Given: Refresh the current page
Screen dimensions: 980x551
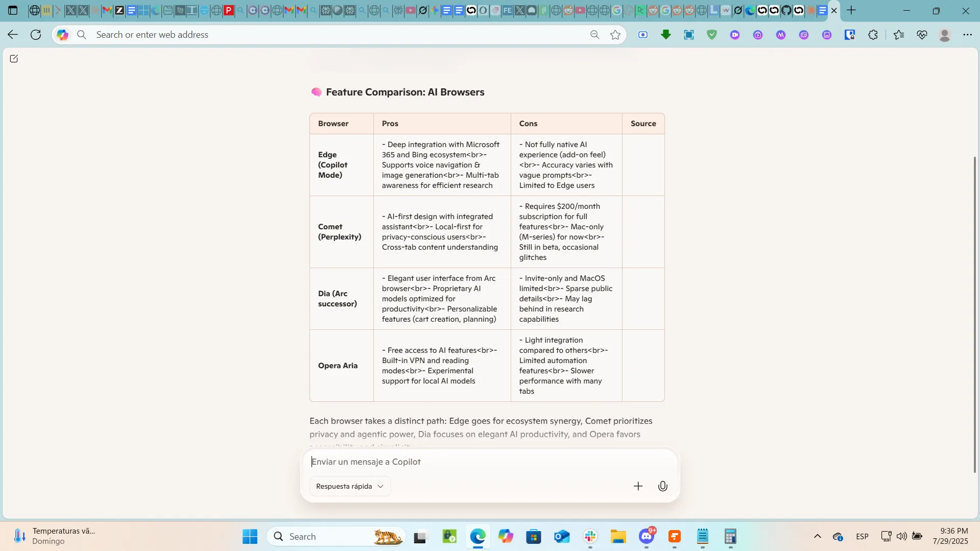Looking at the screenshot, I should [36, 35].
